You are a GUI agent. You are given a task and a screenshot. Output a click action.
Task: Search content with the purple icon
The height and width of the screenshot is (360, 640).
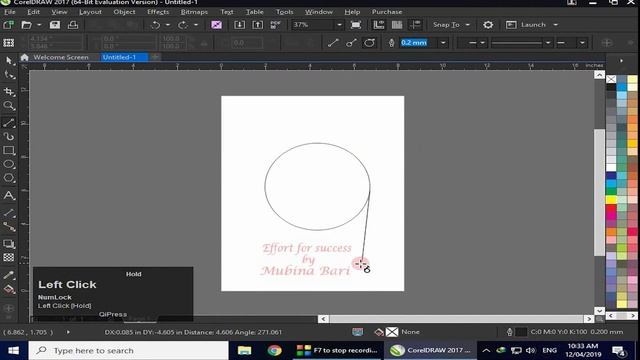point(216,25)
